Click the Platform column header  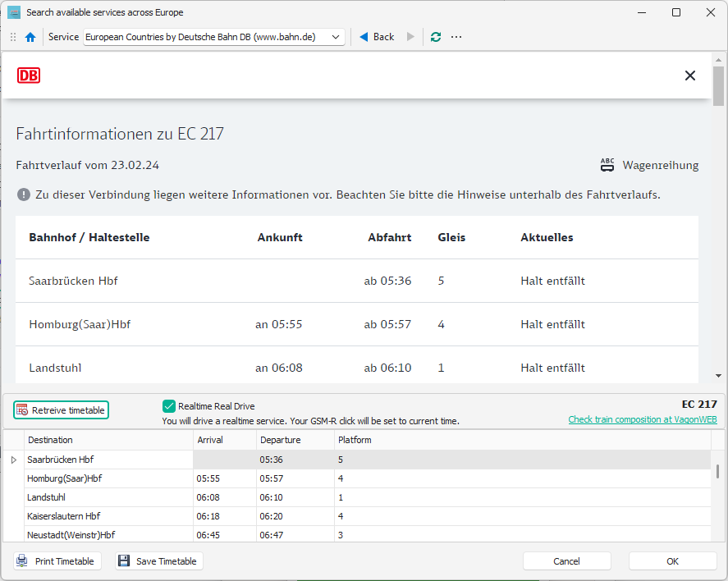coord(522,440)
